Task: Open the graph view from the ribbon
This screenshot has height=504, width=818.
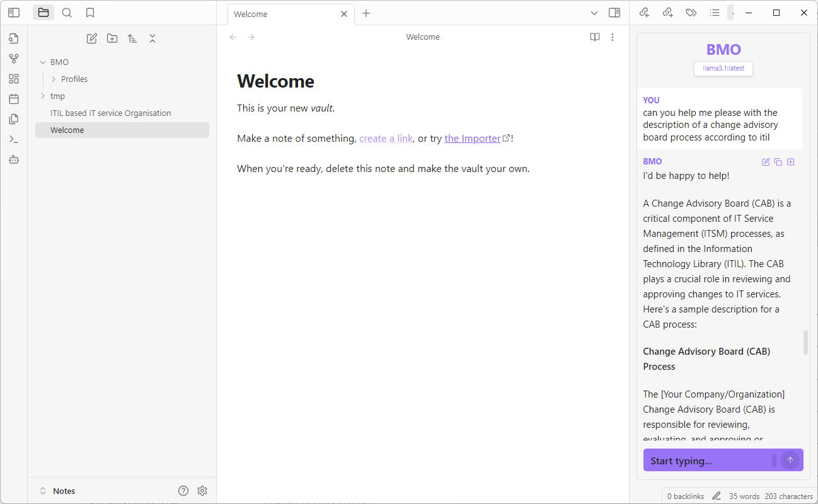Action: click(x=14, y=59)
